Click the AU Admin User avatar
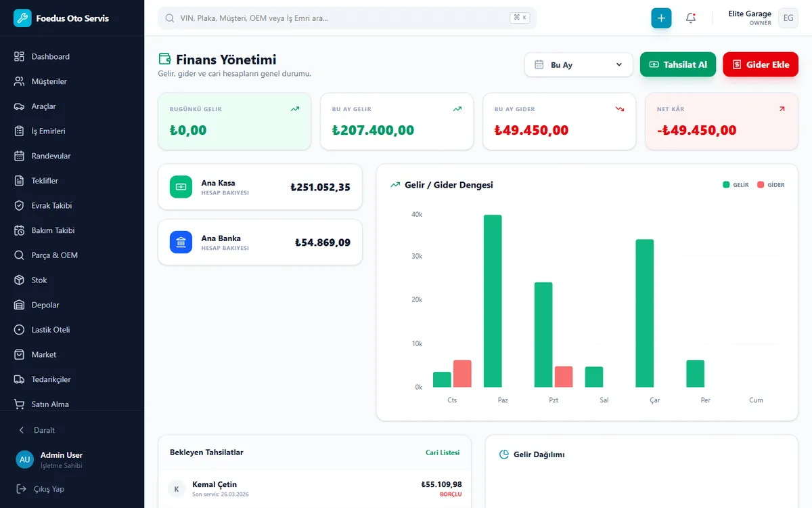The height and width of the screenshot is (508, 812). 25,459
